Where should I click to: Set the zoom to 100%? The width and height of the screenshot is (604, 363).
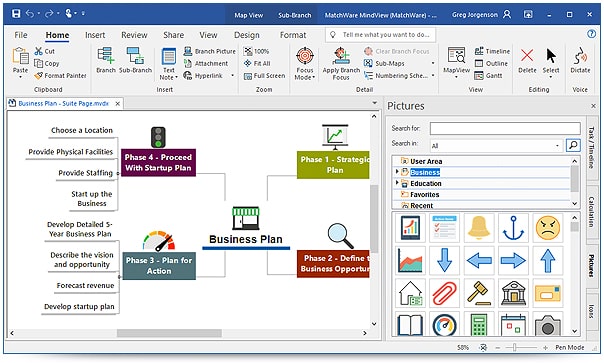257,51
